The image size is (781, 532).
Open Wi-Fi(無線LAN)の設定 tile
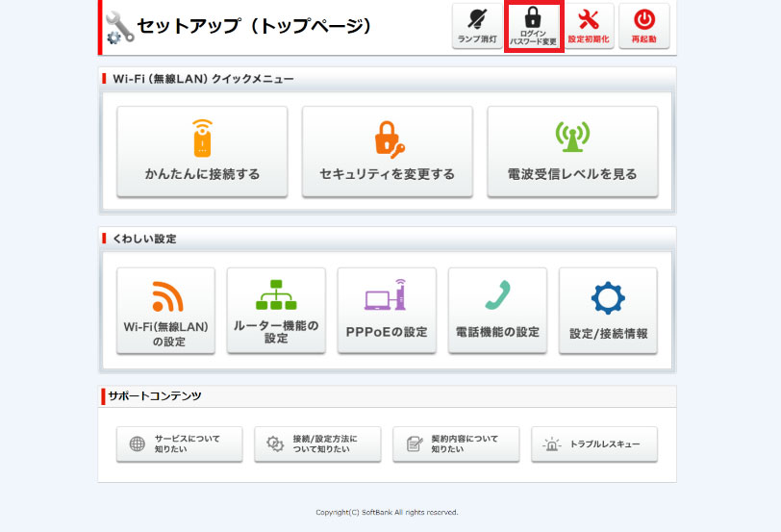click(166, 310)
